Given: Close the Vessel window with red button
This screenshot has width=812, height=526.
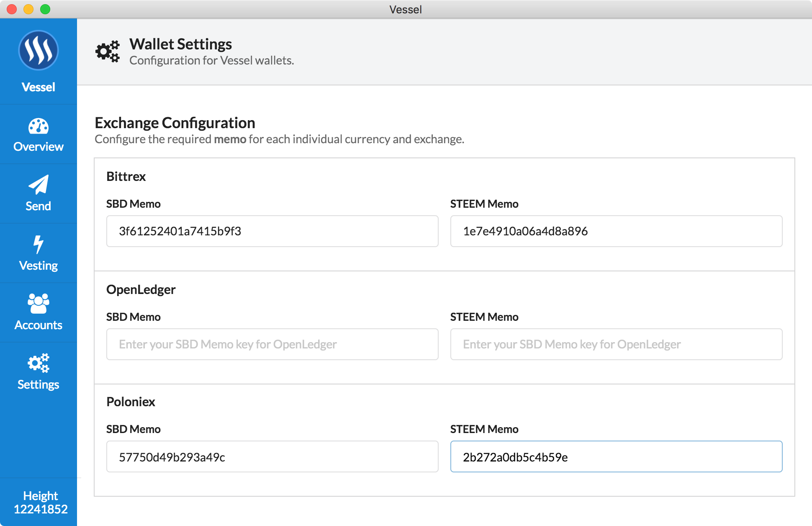Looking at the screenshot, I should tap(12, 9).
